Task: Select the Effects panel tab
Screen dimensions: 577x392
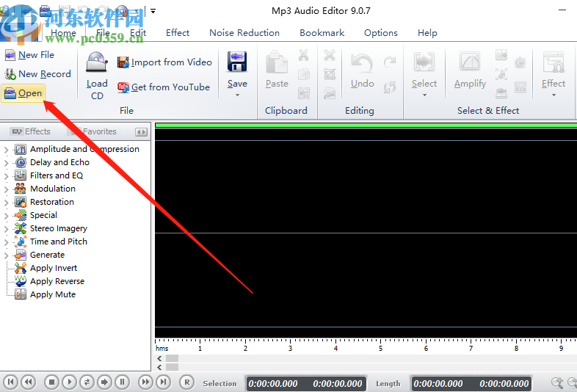Action: 31,131
